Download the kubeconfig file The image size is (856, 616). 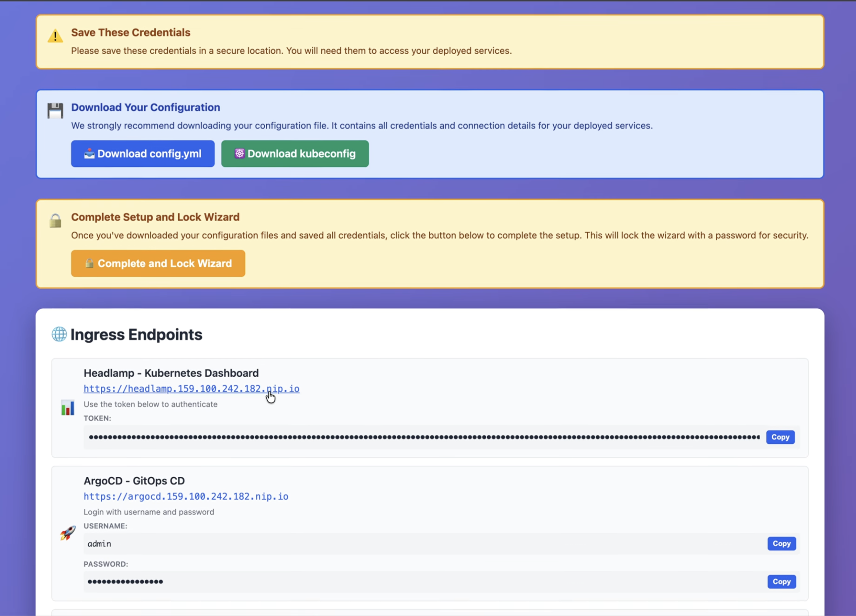click(x=295, y=154)
